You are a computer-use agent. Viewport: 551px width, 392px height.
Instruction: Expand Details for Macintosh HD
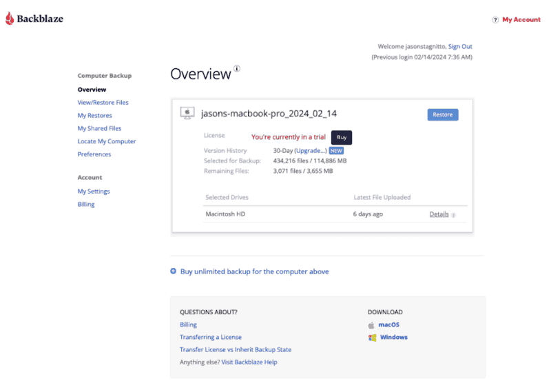(439, 214)
